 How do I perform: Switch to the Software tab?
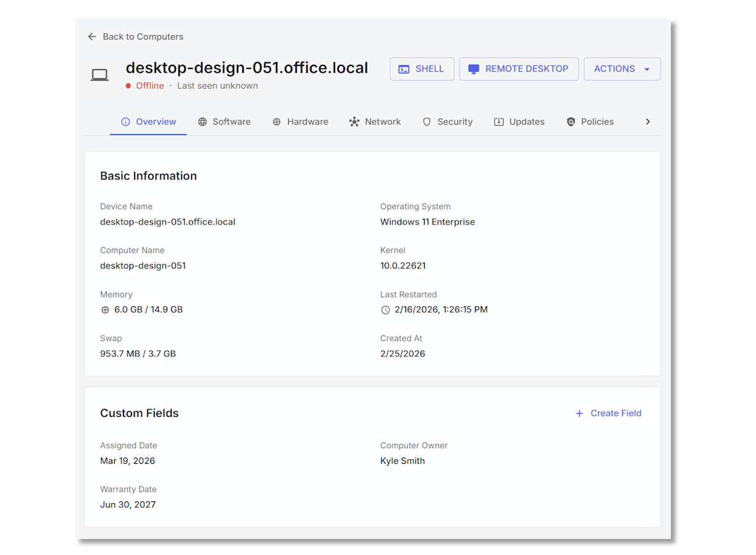pyautogui.click(x=224, y=121)
